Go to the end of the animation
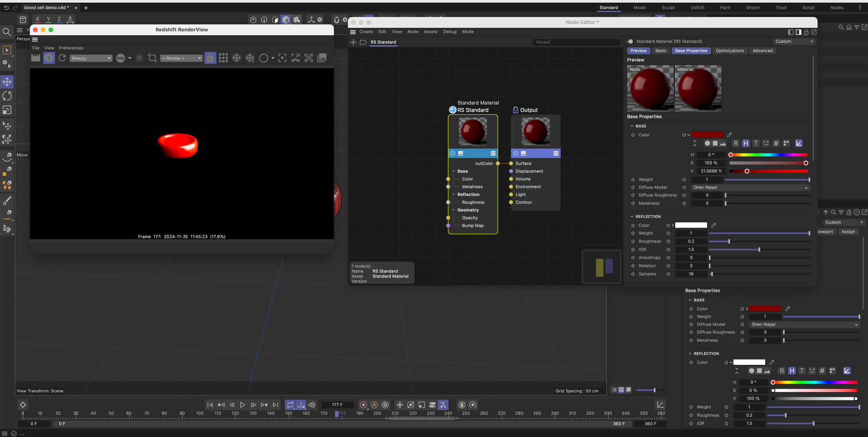Image resolution: width=868 pixels, height=437 pixels. (275, 405)
